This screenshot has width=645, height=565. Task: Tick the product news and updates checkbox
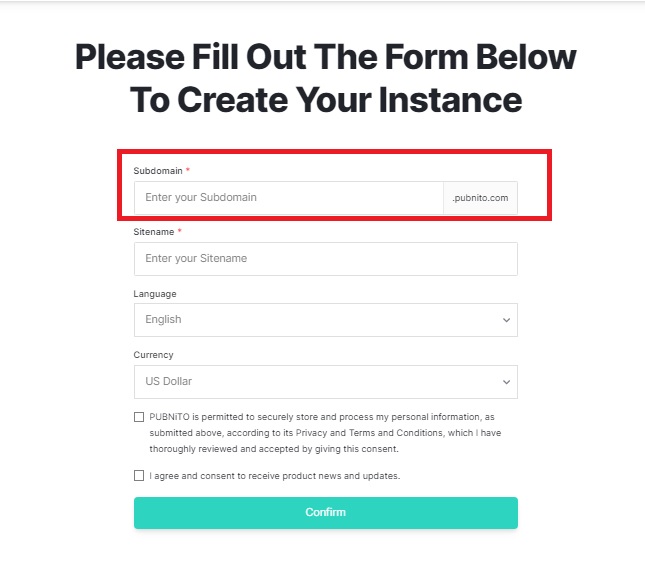click(x=139, y=476)
